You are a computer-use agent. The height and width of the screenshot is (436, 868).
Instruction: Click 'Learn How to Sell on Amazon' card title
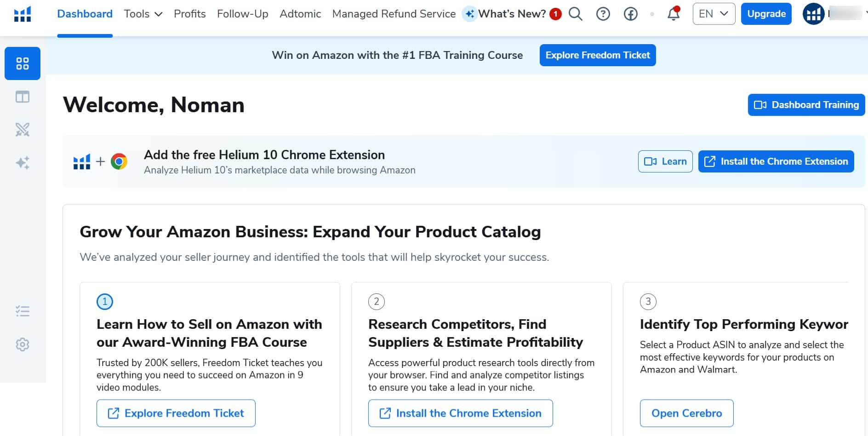(x=209, y=333)
